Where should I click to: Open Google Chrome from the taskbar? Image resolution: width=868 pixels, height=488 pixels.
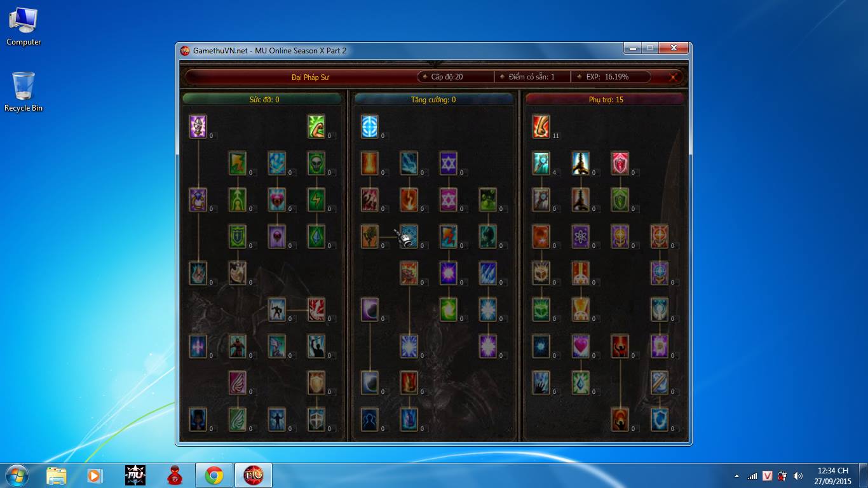pos(214,475)
